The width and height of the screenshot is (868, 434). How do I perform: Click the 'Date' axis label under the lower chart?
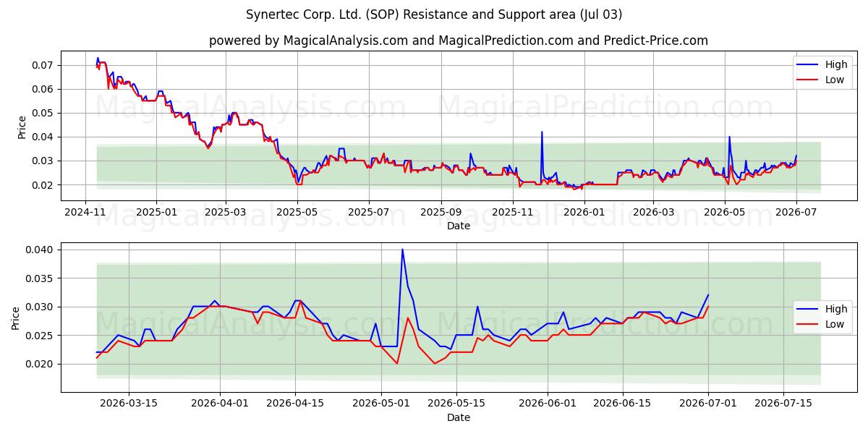[459, 417]
